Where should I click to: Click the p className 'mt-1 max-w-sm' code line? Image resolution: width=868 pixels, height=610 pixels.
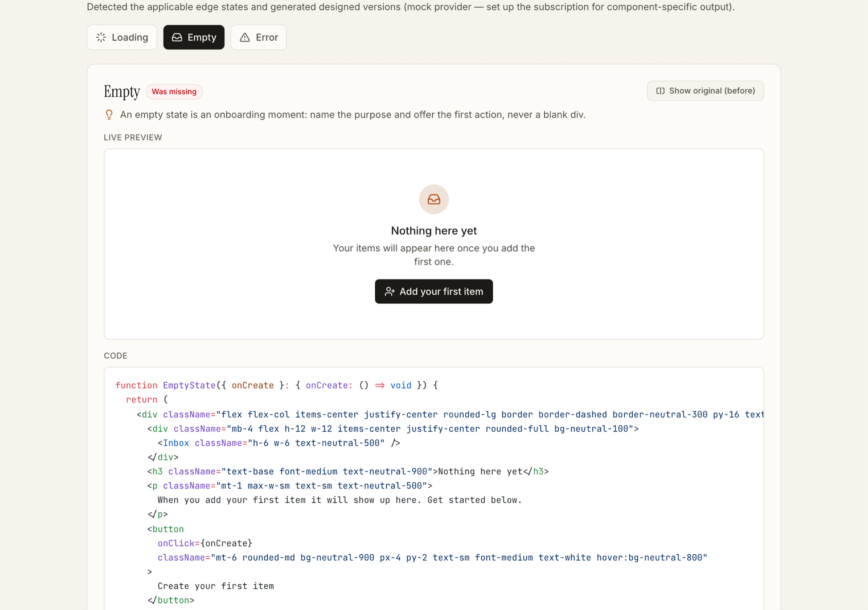[x=290, y=486]
